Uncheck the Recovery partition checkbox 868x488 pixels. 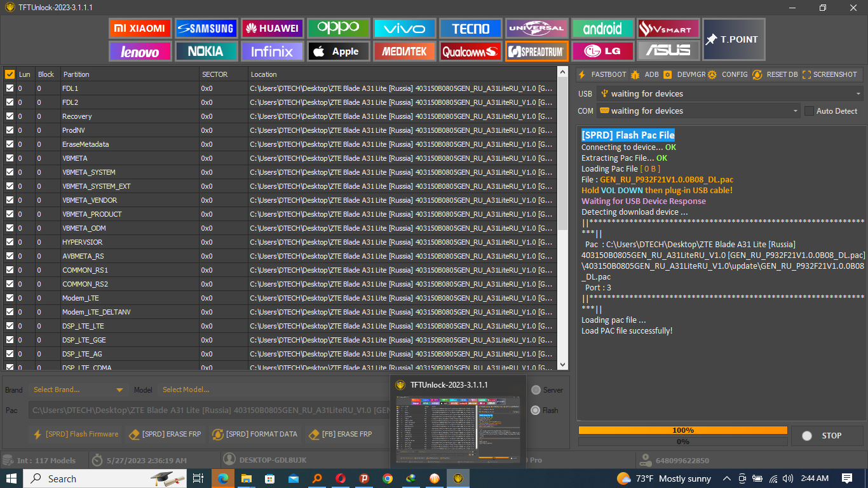click(x=10, y=116)
